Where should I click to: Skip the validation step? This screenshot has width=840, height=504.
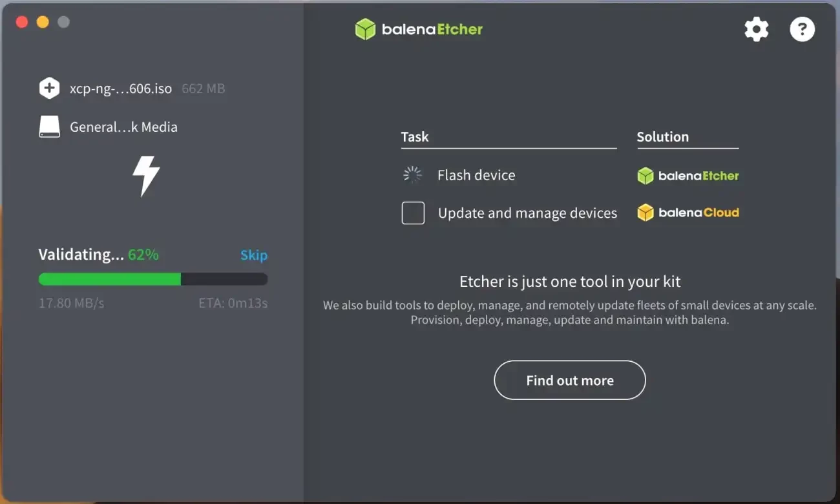pos(254,255)
